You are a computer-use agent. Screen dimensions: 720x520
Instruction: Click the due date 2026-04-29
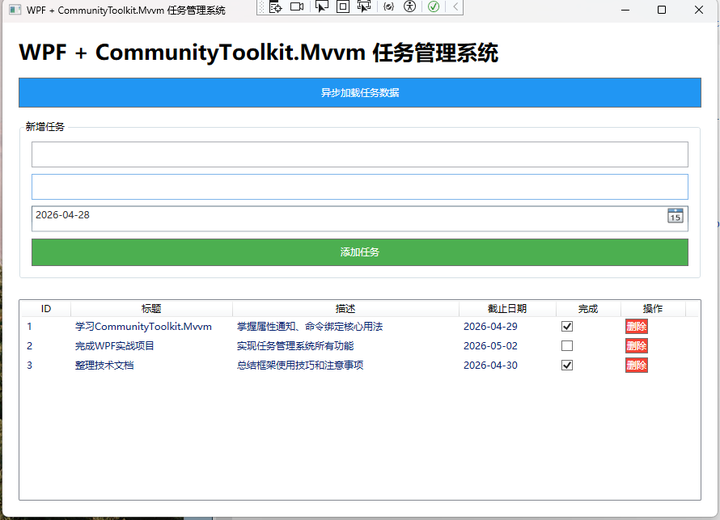pos(490,327)
